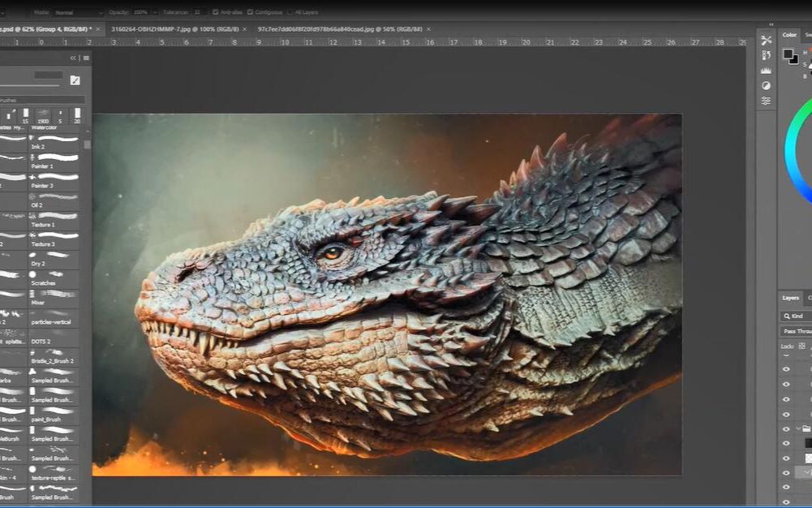Switch to the 3160264-OBHZHMMP-7.jpg document tab
This screenshot has width=812, height=508.
pos(174,29)
